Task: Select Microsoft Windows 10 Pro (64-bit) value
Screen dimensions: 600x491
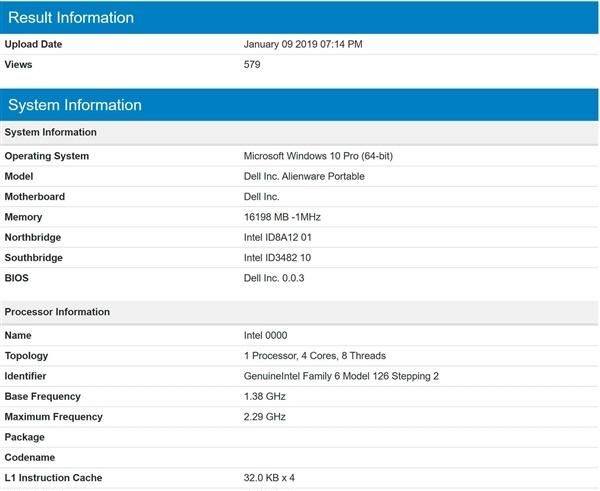Action: [x=318, y=156]
